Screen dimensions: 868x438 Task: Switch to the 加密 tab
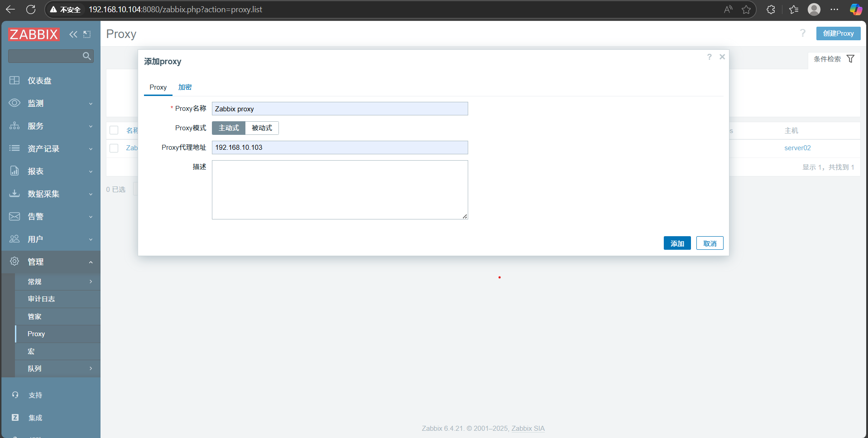[185, 87]
